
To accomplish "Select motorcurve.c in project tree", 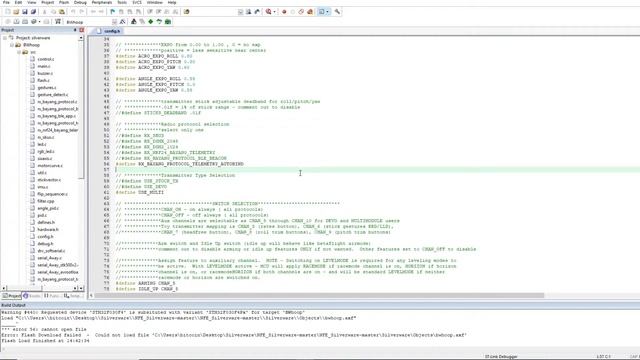I will coord(50,166).
